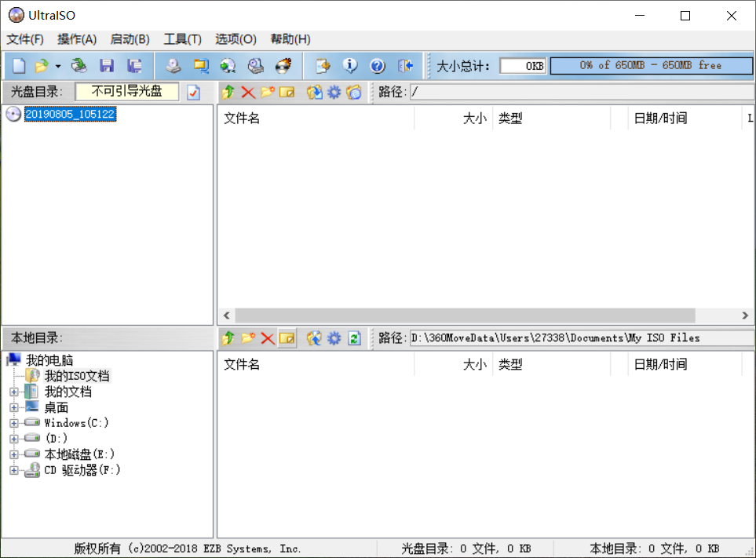Expand the 桌面 tree node
The image size is (756, 558).
pyautogui.click(x=14, y=407)
